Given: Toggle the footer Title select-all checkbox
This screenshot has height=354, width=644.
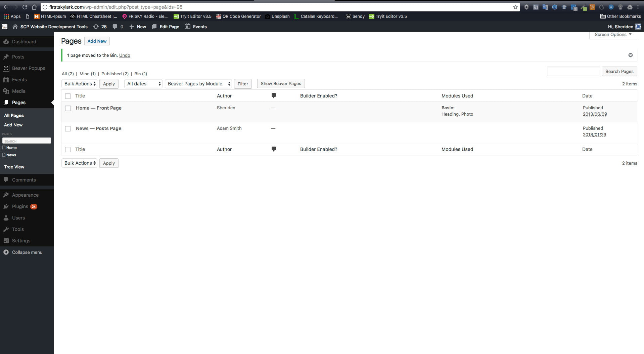Looking at the screenshot, I should point(68,150).
